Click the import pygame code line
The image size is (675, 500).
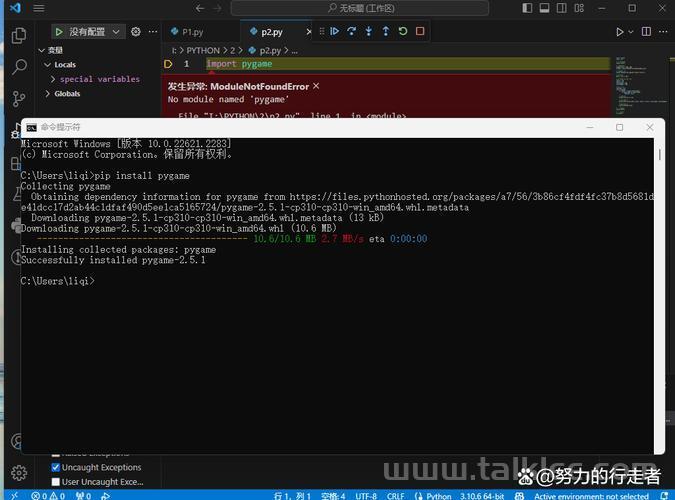coord(239,64)
